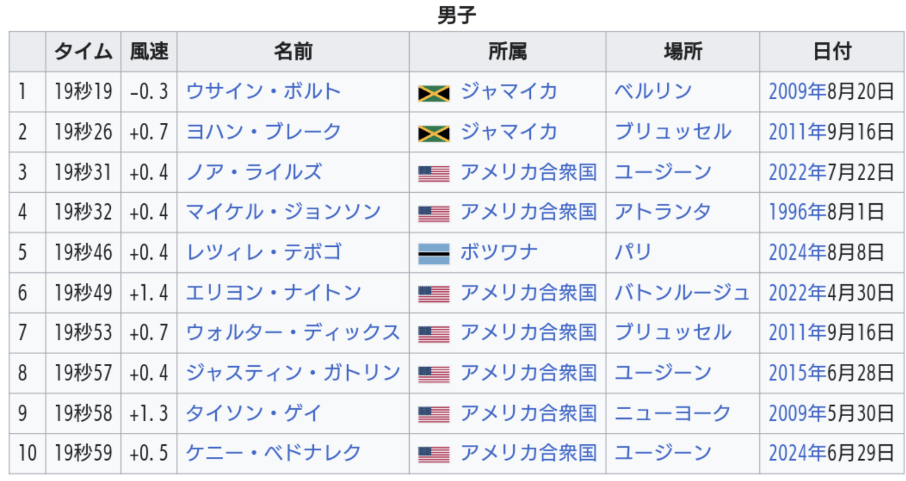Open the ウサイン・ボルト athlete link

pos(263,92)
